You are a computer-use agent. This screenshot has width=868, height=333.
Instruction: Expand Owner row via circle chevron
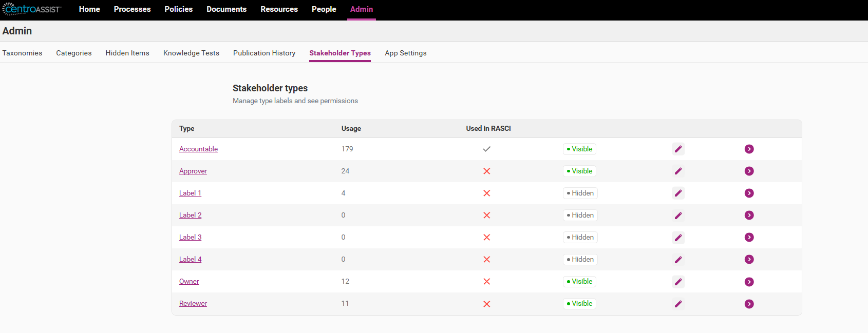(x=749, y=281)
